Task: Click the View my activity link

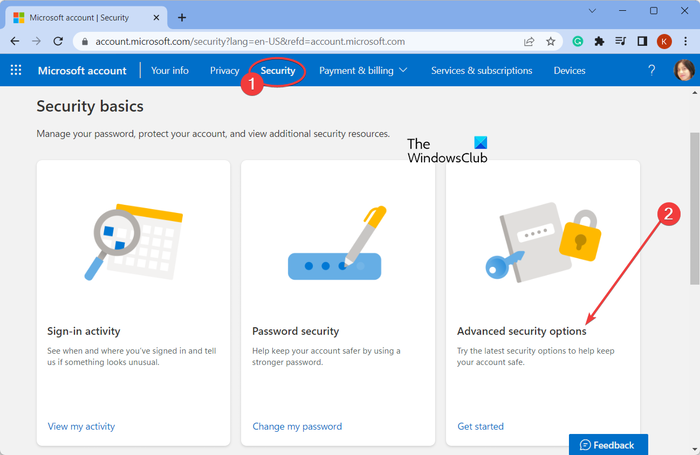Action: click(81, 426)
